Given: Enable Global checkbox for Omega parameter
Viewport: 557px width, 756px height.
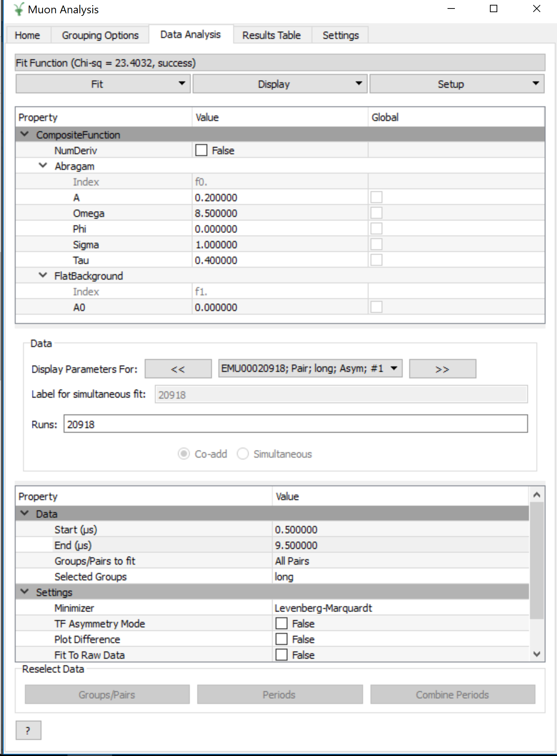Looking at the screenshot, I should pos(376,213).
